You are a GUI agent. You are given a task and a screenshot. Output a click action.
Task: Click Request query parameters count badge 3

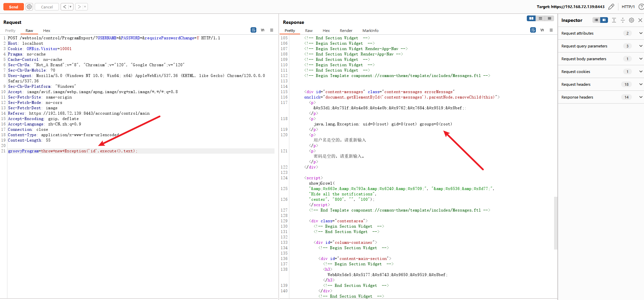coord(627,46)
